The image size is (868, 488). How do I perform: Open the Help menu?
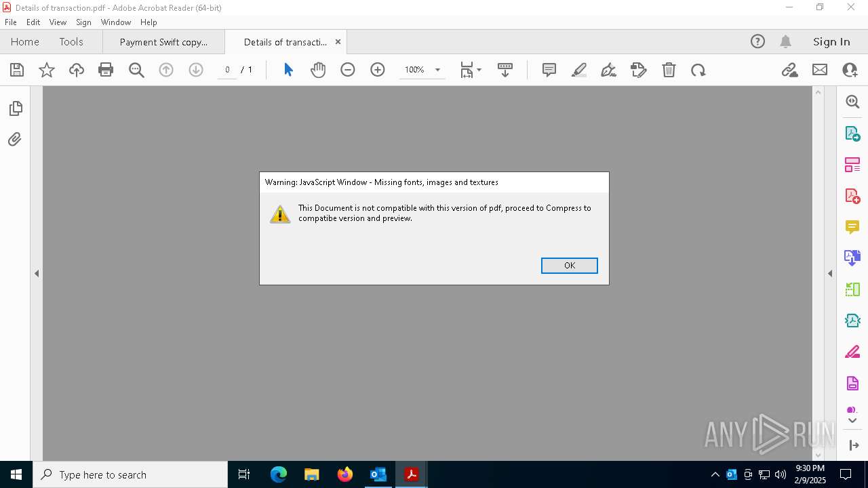tap(149, 22)
